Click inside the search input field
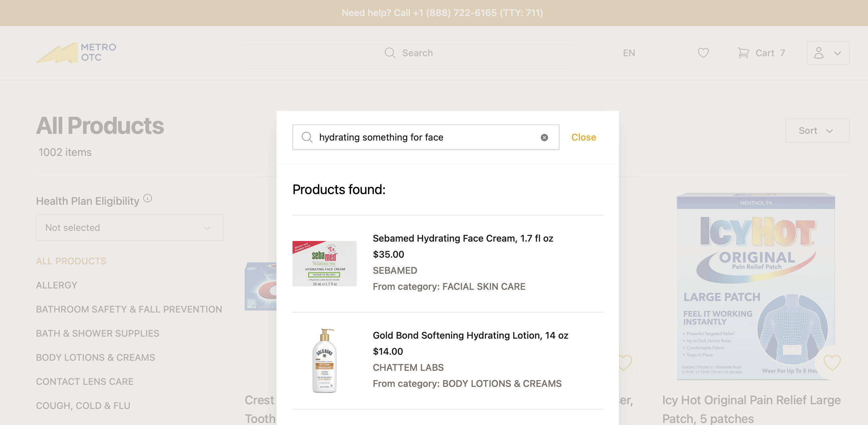 tap(404, 137)
